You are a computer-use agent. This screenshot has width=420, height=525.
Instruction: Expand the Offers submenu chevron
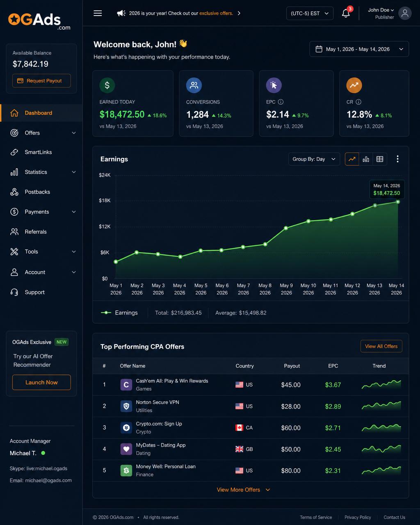(74, 133)
